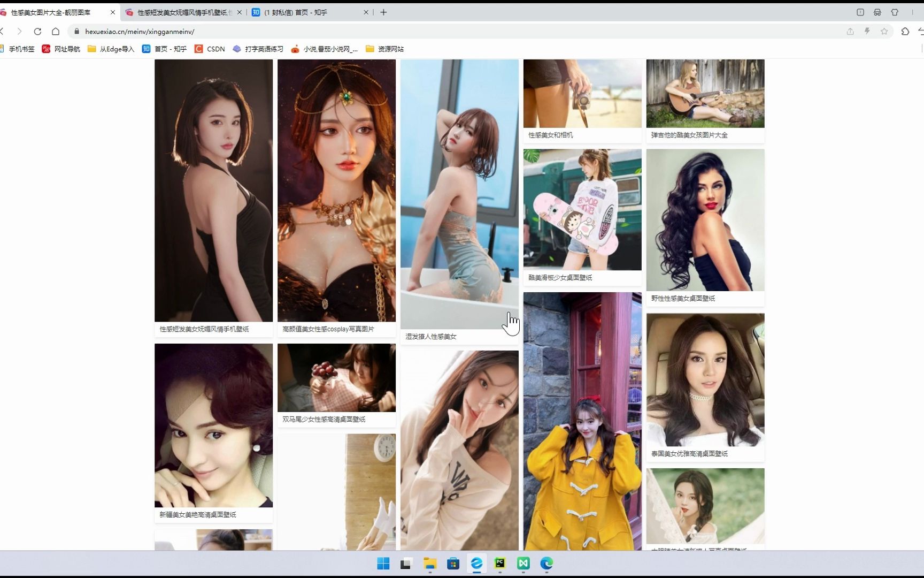The height and width of the screenshot is (578, 924).
Task: Open the extensions puzzle icon
Action: (x=905, y=32)
